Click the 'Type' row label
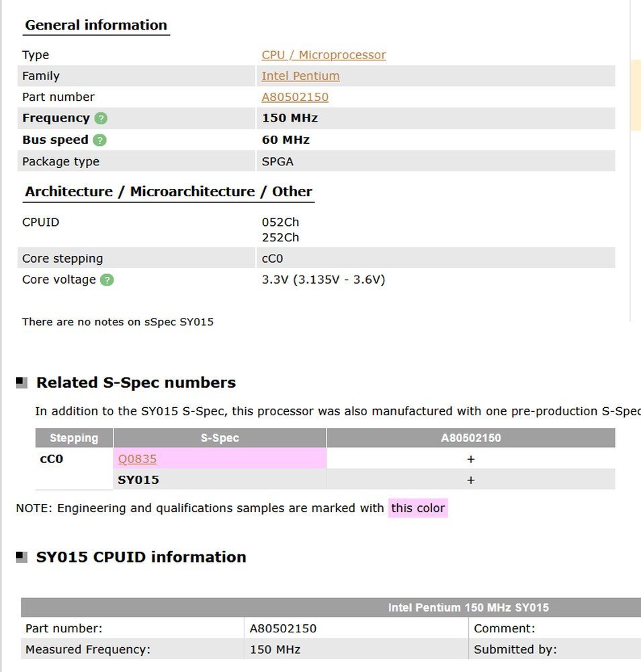Image resolution: width=641 pixels, height=672 pixels. (36, 55)
